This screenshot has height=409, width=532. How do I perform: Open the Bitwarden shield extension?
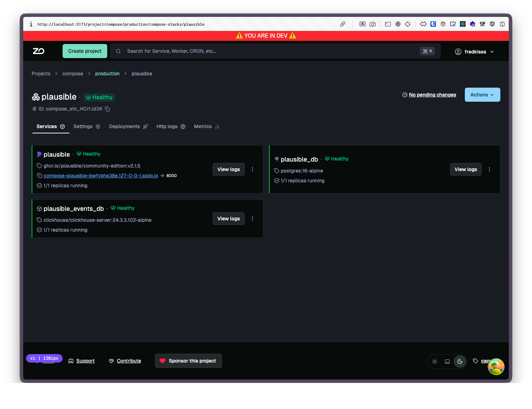point(433,24)
